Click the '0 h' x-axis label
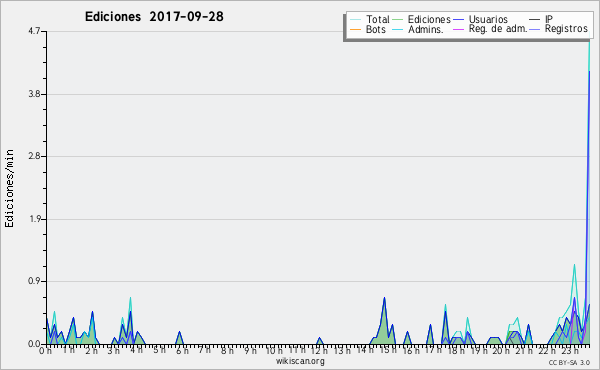The height and width of the screenshot is (370, 600). [45, 350]
